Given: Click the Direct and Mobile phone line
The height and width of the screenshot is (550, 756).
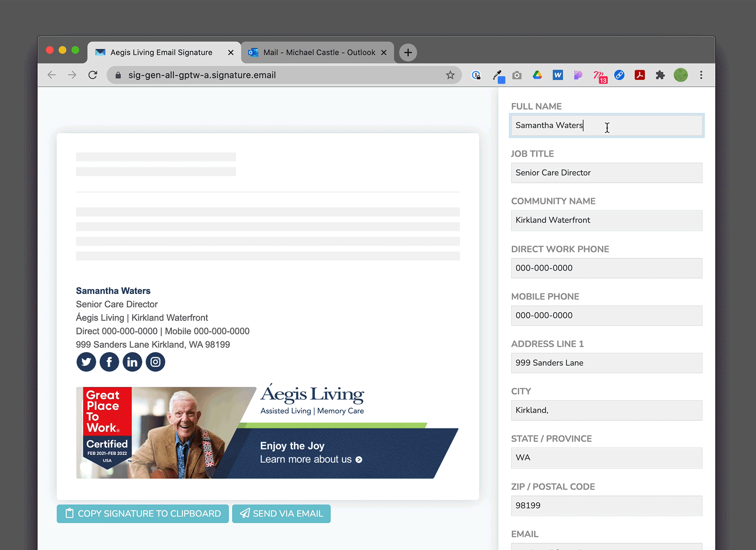Looking at the screenshot, I should tap(162, 331).
